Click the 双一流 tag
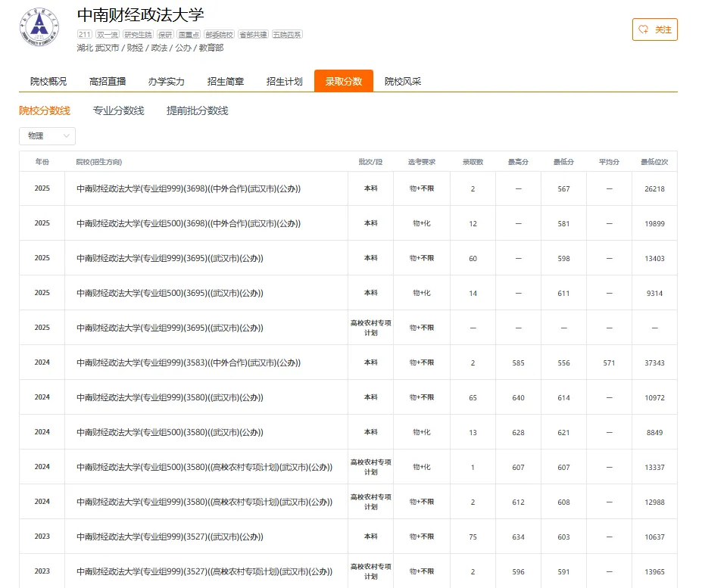Viewport: 702px width, 588px height. 108,35
